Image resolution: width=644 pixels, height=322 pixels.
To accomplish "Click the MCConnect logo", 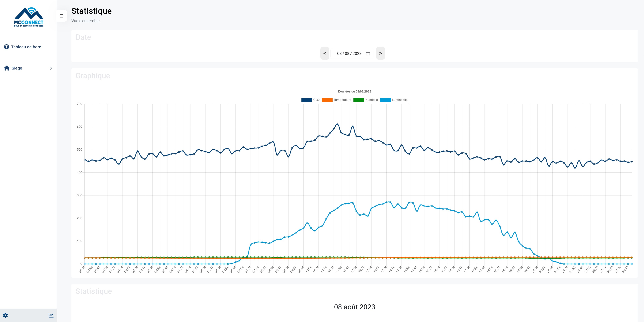I will click(x=29, y=17).
